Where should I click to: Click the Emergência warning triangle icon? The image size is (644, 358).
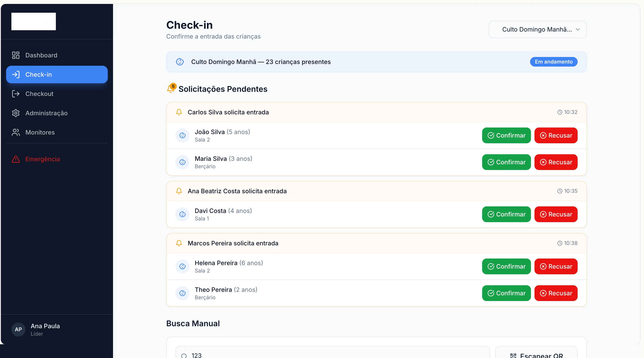[16, 159]
